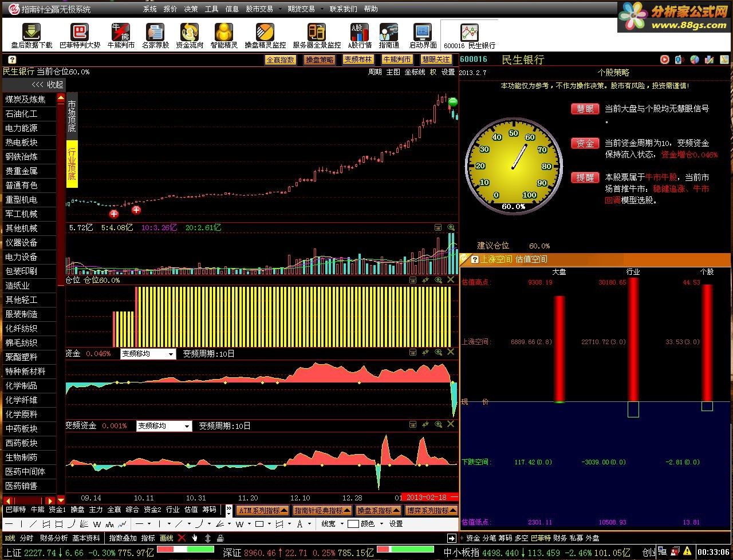This screenshot has width=733, height=560.
Task: Close the 变频资金 indicator panel
Action: coord(451,424)
